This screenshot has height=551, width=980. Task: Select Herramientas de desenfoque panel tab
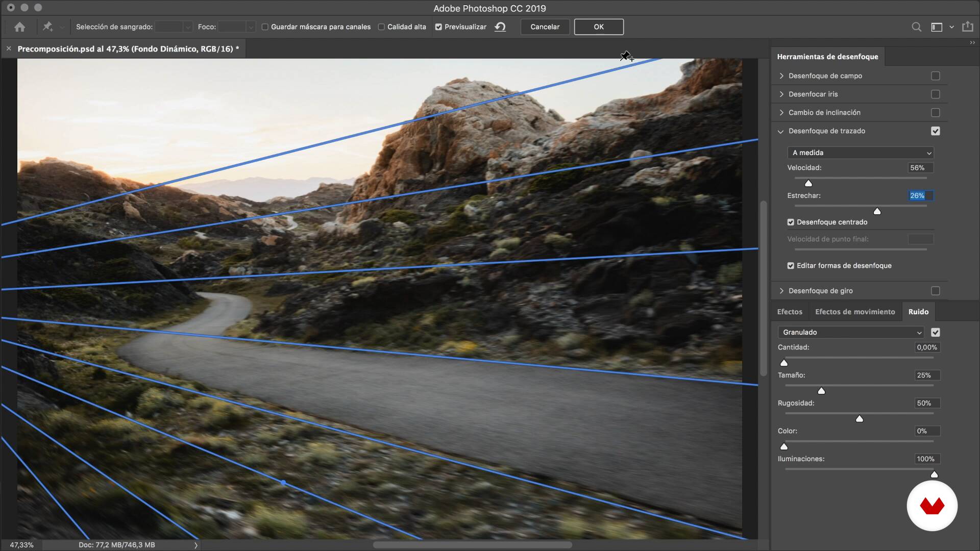(x=827, y=57)
